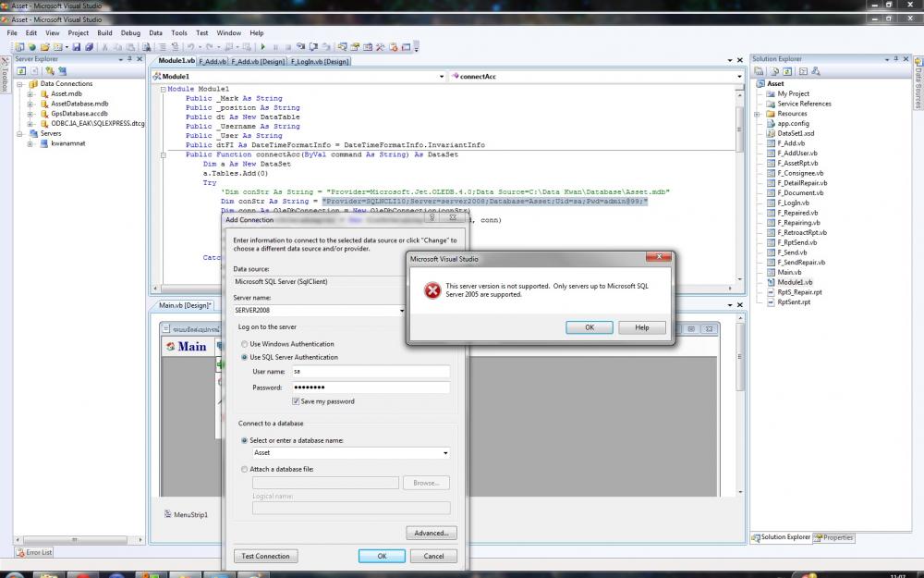The height and width of the screenshot is (578, 924).
Task: Open the Error List panel tab
Action: tap(34, 553)
